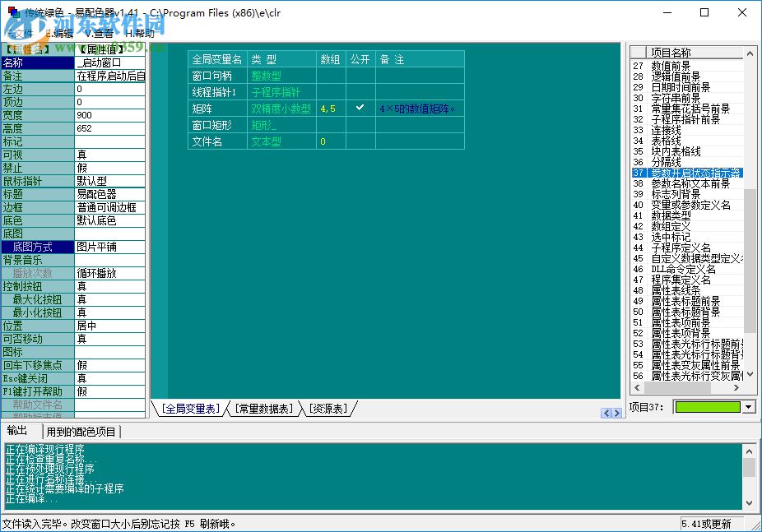Click the left tab-scroll arrow beside 资源表
The image size is (762, 532).
(x=606, y=413)
